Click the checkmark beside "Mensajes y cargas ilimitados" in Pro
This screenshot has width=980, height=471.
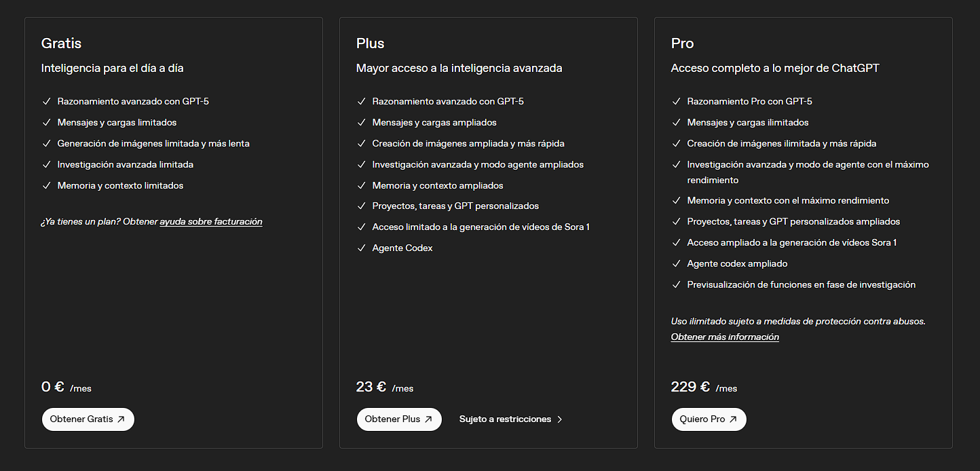(676, 122)
